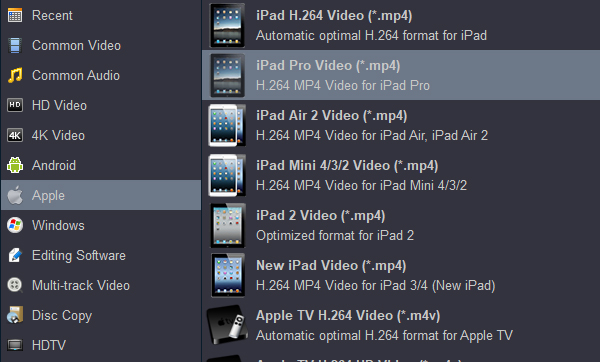Click the iPad Air 2 Video thumbnail
The height and width of the screenshot is (362, 600).
click(227, 126)
